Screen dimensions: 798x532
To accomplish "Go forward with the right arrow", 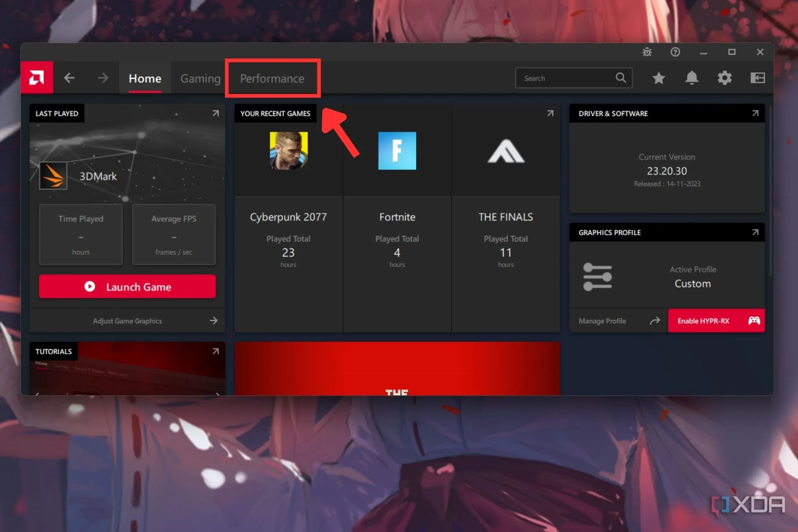I will (103, 78).
